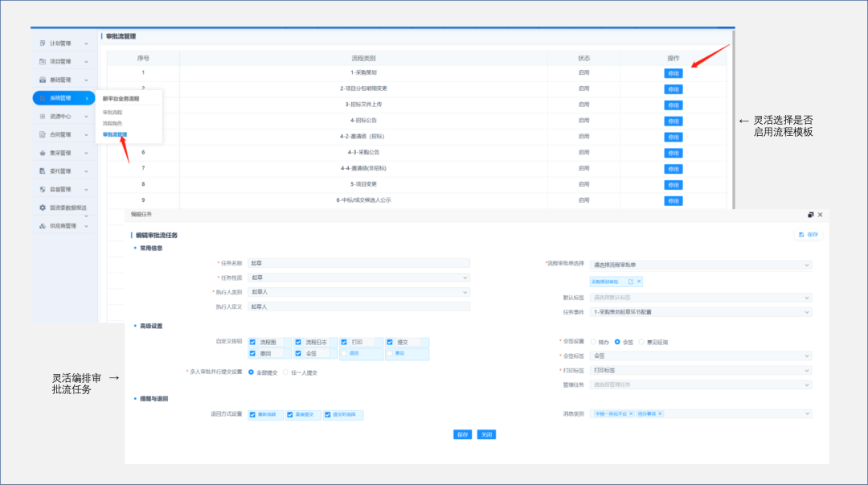Select the 转办 radio option
The width and height of the screenshot is (868, 485).
[x=594, y=342]
